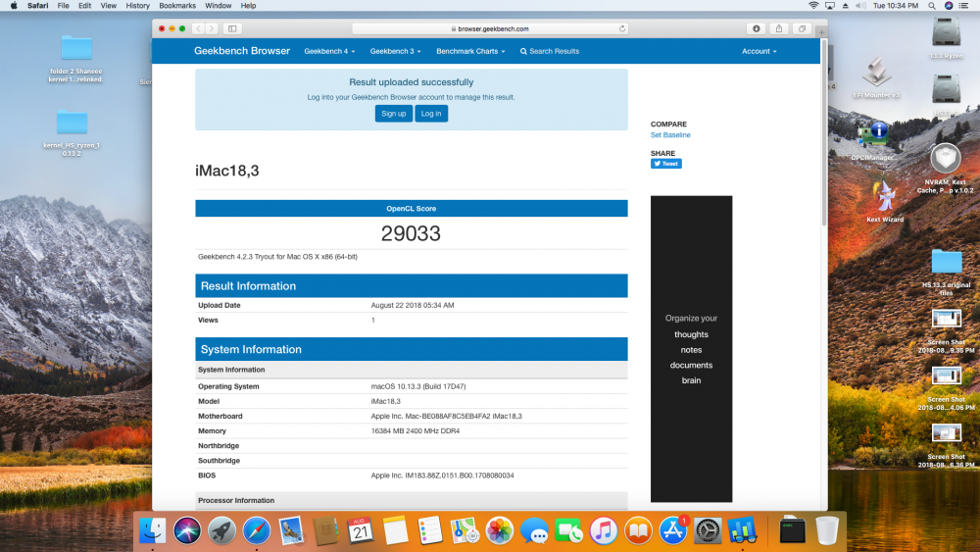Expand the Benchmark Charts dropdown
This screenshot has height=552, width=980.
click(470, 51)
